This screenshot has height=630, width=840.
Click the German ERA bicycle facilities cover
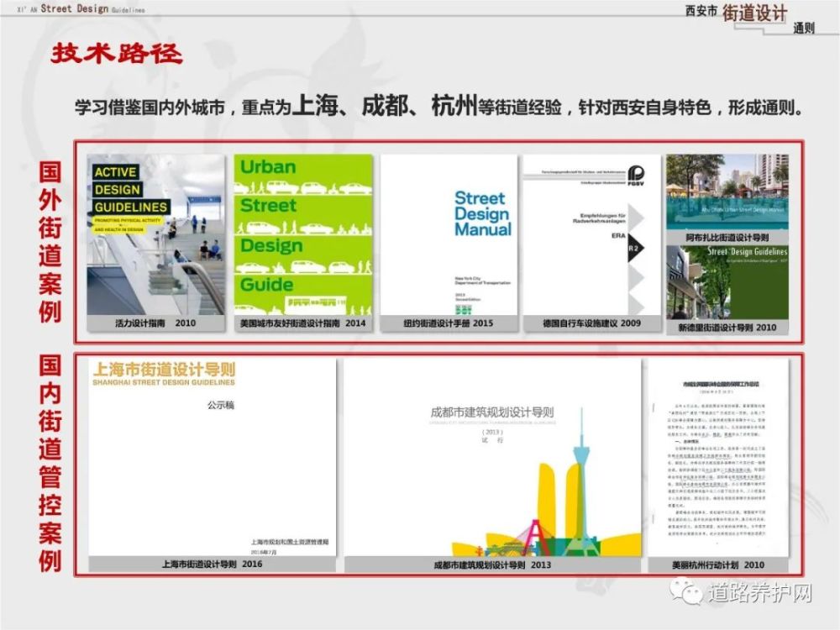coord(591,234)
